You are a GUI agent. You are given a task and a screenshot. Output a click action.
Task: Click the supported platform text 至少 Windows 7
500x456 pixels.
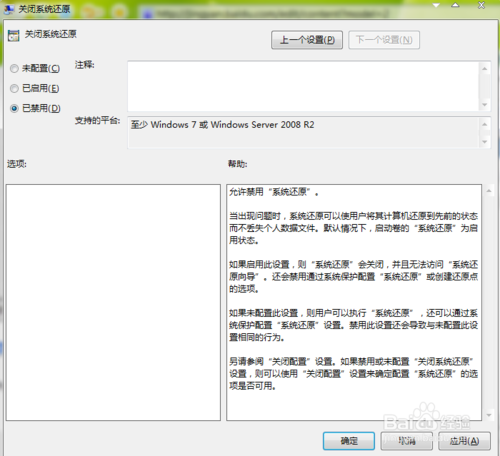click(222, 125)
